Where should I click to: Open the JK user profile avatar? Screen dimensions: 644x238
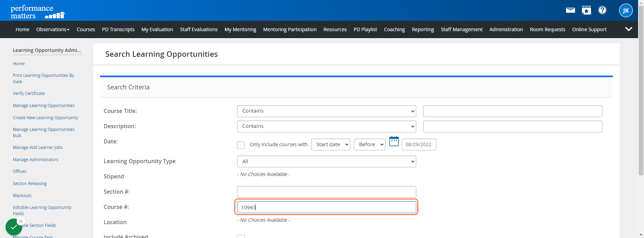[626, 10]
